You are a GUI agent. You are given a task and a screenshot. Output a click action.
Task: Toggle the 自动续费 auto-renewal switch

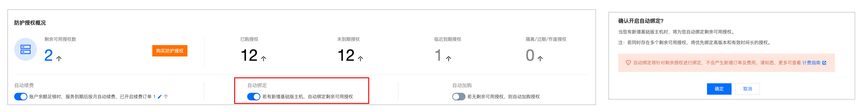coord(21,97)
